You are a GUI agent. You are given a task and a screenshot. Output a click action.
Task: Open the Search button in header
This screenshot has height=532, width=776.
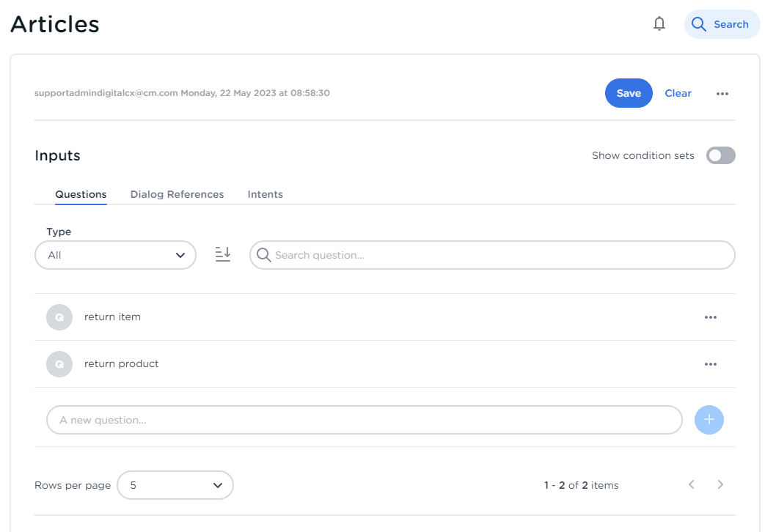[722, 24]
